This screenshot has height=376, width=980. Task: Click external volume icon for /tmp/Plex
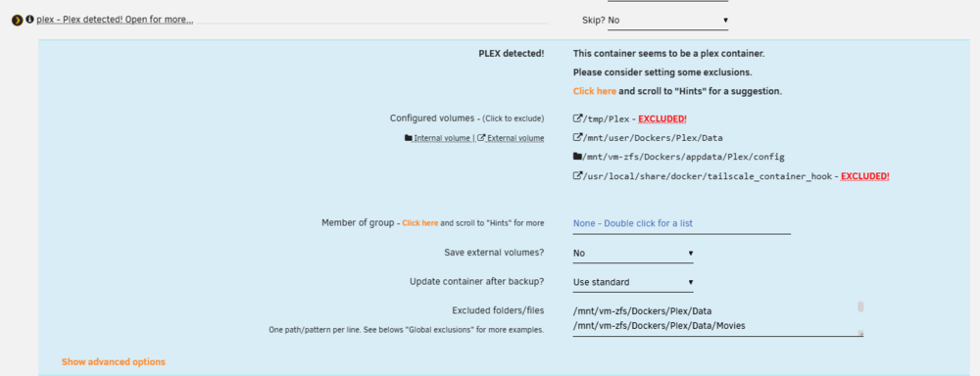click(x=577, y=118)
